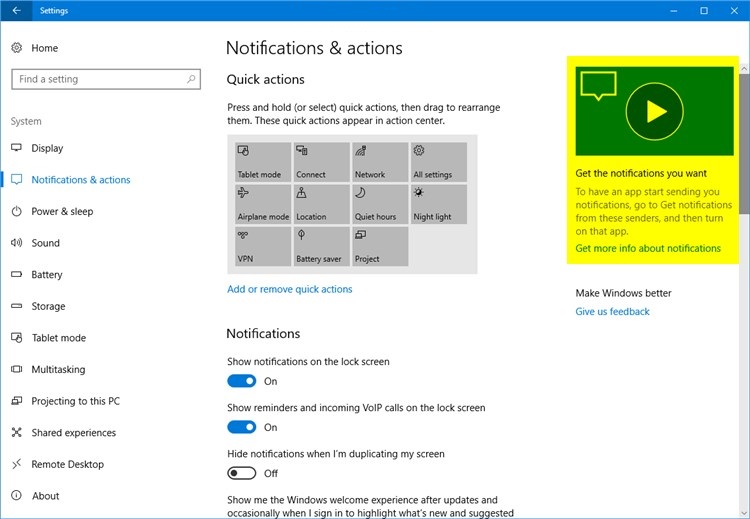Screen dimensions: 750x519
Task: Open the About page label
Action: [45, 495]
